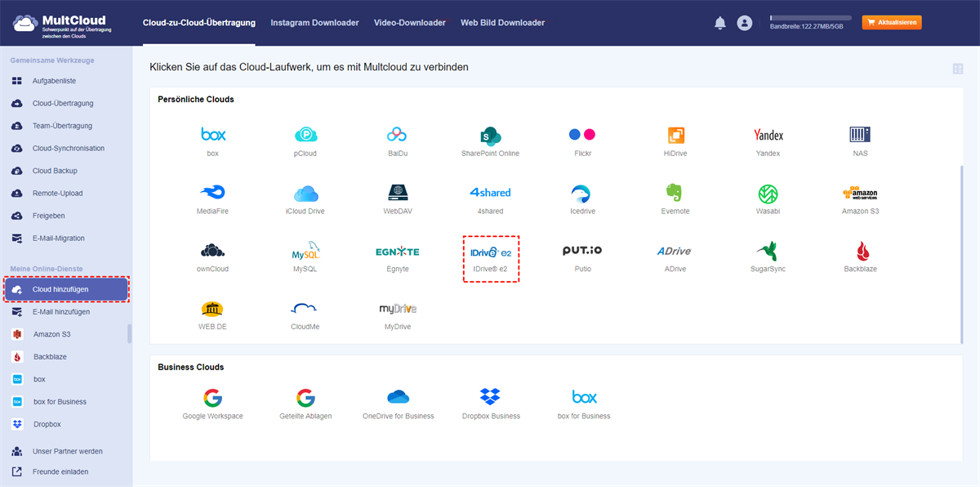Click the sidebar vertical scrollbar
980x487 pixels.
130,333
